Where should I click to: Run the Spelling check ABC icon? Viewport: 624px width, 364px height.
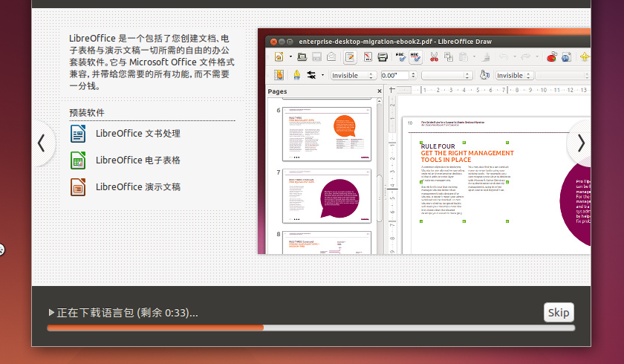click(400, 57)
